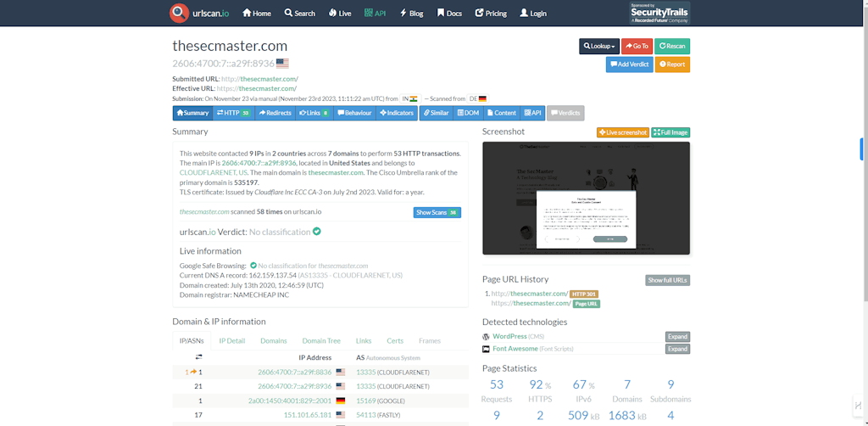Click the Font Awesome technology link
This screenshot has height=426, width=868.
tap(515, 349)
